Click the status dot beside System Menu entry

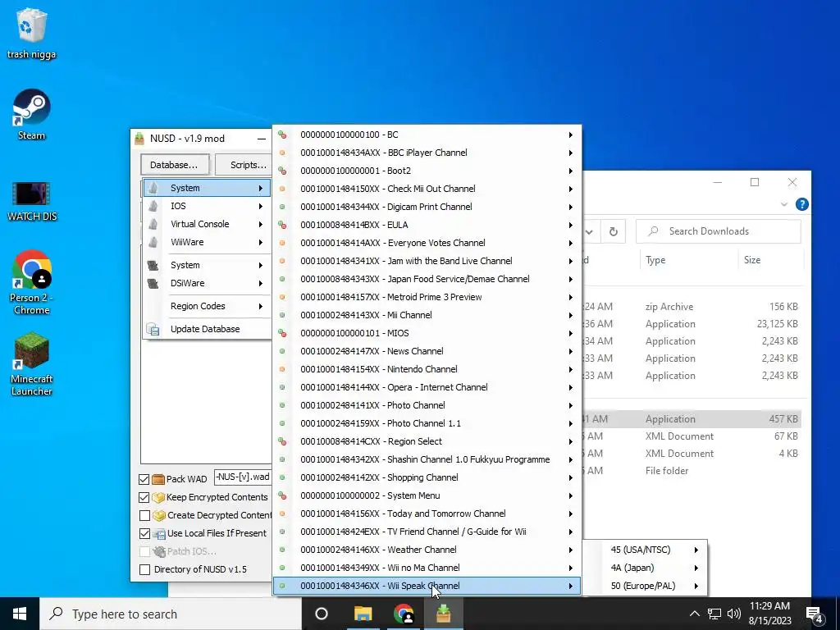tap(282, 495)
